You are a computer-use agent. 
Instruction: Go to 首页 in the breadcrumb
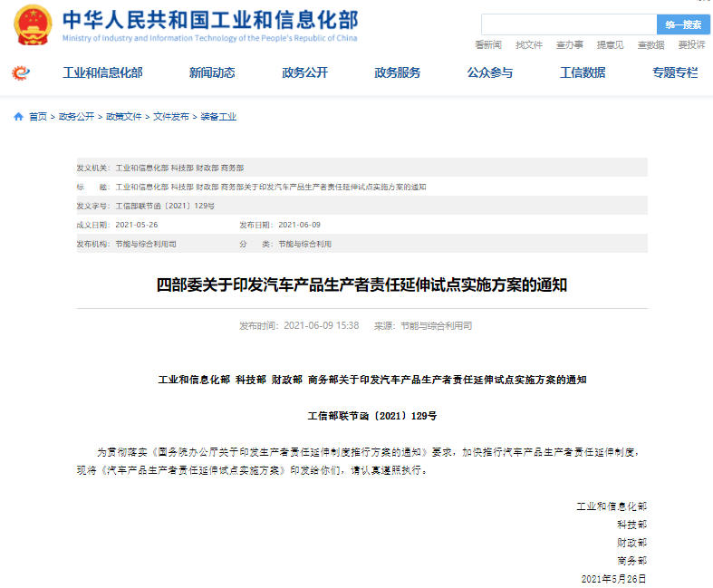37,117
